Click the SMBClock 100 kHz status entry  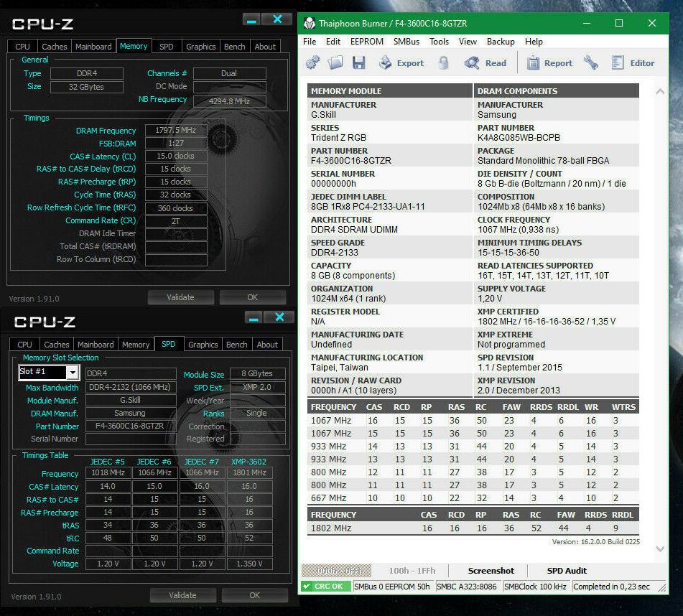535,587
